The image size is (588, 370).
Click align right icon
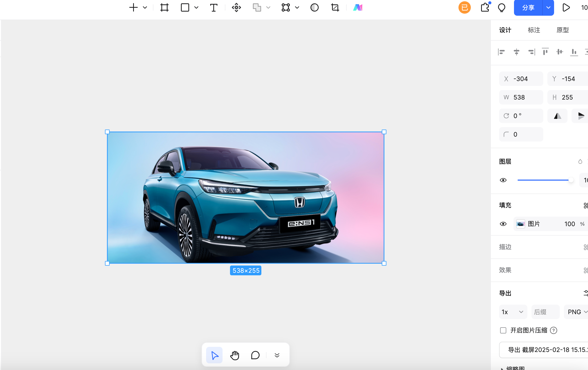531,52
